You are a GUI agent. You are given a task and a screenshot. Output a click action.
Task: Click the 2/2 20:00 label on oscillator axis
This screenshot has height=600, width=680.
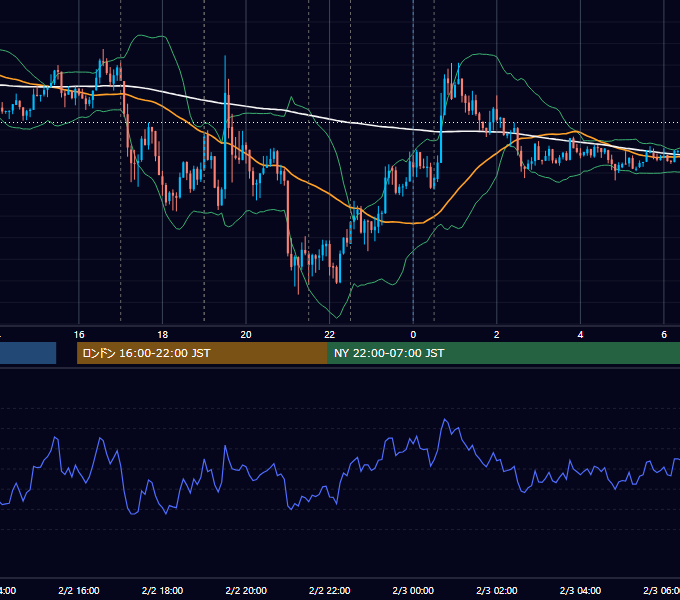pos(246,590)
